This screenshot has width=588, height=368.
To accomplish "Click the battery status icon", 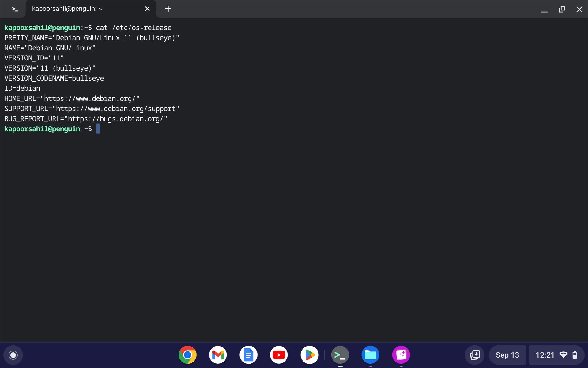I will tap(575, 355).
